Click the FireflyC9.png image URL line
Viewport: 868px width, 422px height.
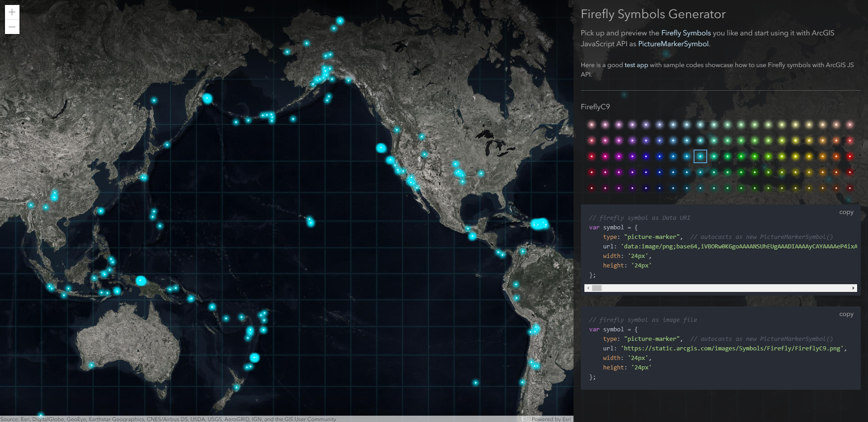click(724, 349)
